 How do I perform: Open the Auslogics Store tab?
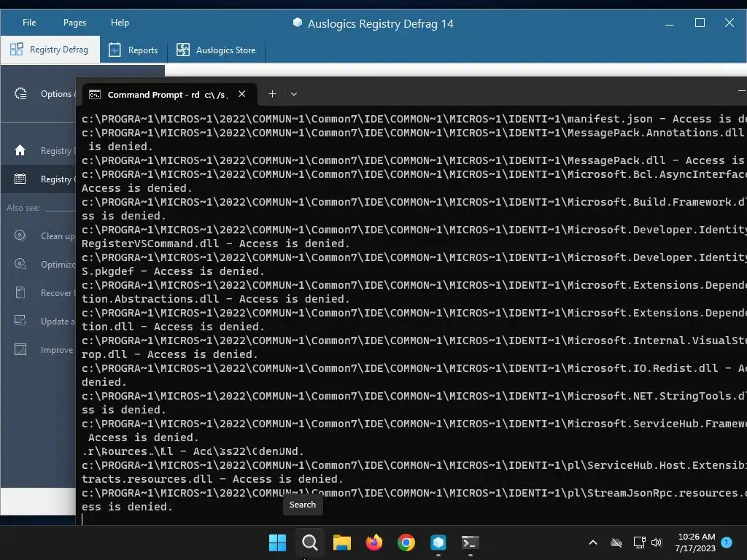pos(216,50)
